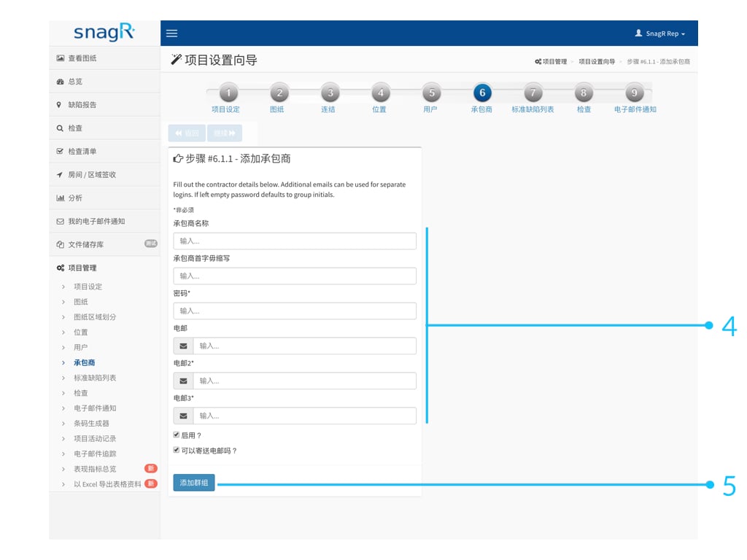This screenshot has width=747, height=560.
Task: Click the 项目设置向导 breadcrumb link
Action: (597, 61)
